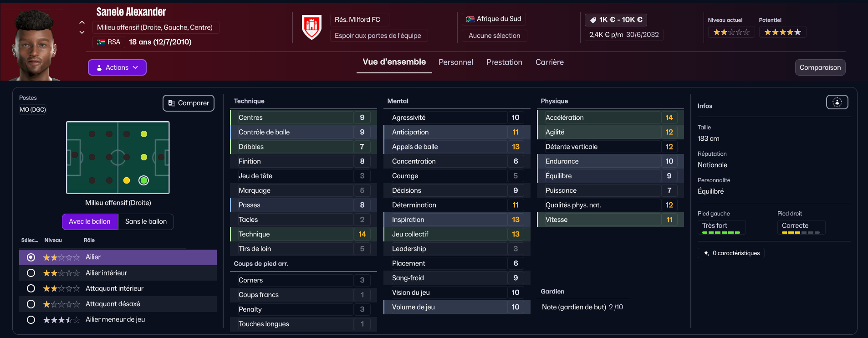Screen dimensions: 868x338
Task: Click the green Pied gauche strength bar
Action: click(x=721, y=233)
